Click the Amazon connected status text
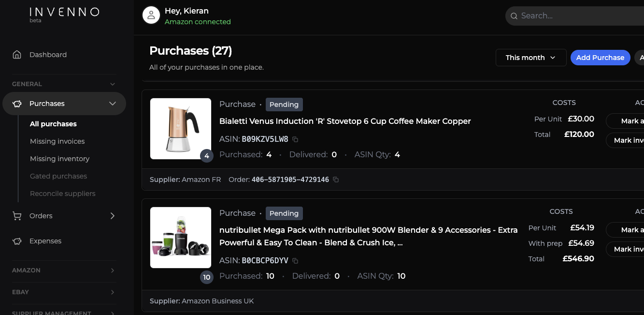 click(x=198, y=22)
